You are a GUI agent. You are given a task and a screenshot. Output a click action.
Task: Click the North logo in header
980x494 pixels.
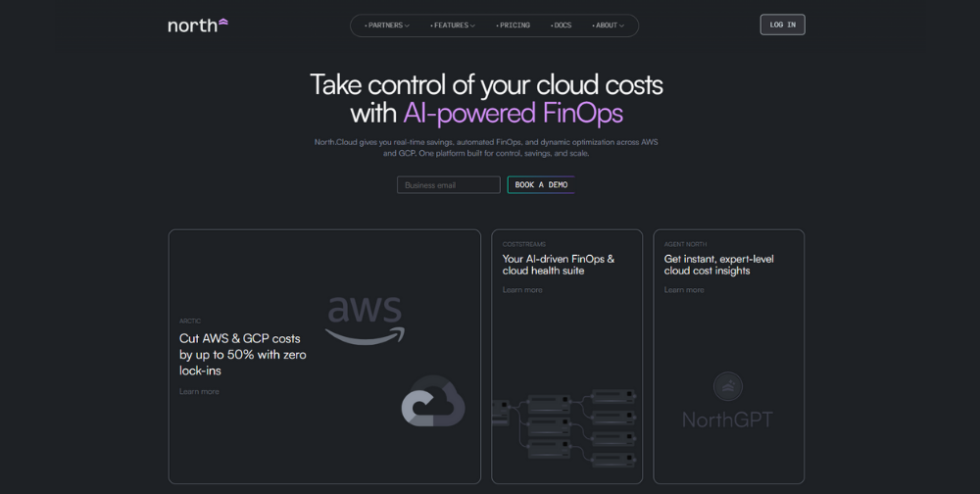coord(197,25)
